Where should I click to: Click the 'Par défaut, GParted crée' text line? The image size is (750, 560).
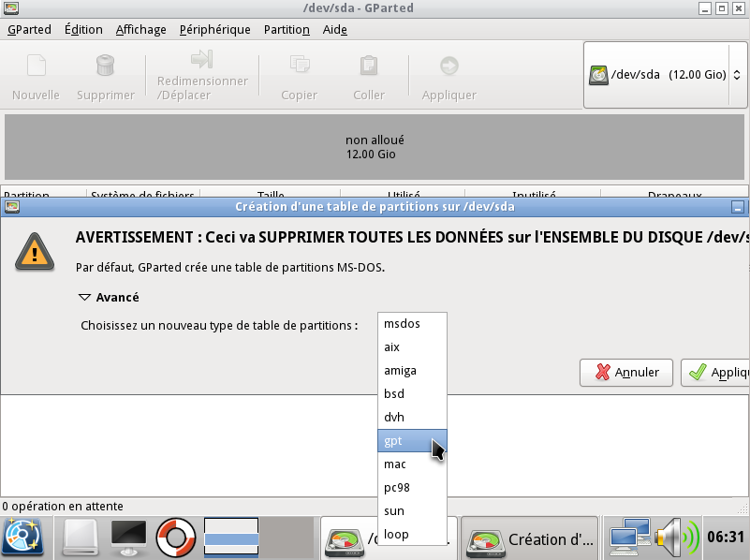tap(230, 267)
